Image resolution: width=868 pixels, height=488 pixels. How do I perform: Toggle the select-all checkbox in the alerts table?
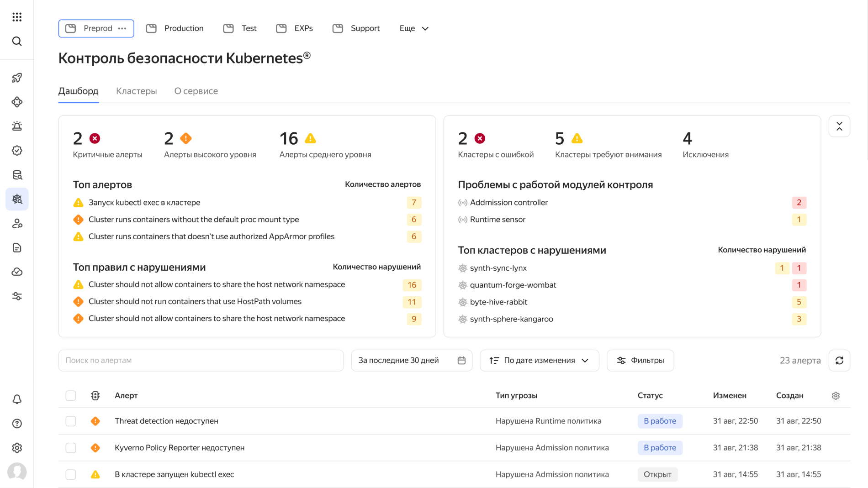point(71,395)
